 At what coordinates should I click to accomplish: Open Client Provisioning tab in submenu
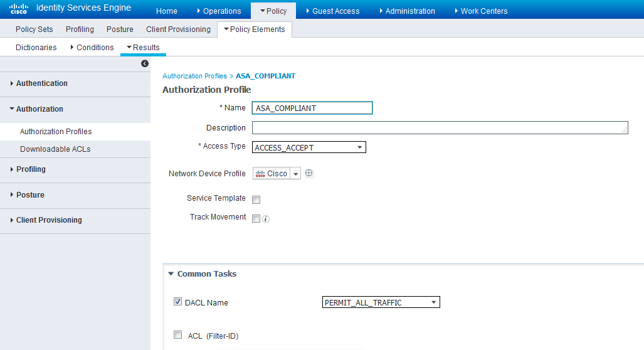click(x=178, y=29)
